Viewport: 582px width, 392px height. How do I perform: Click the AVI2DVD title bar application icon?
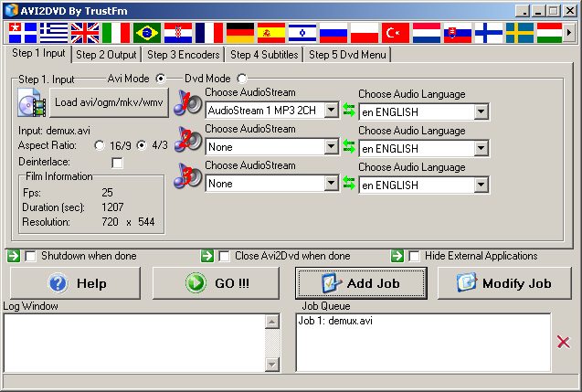12,10
